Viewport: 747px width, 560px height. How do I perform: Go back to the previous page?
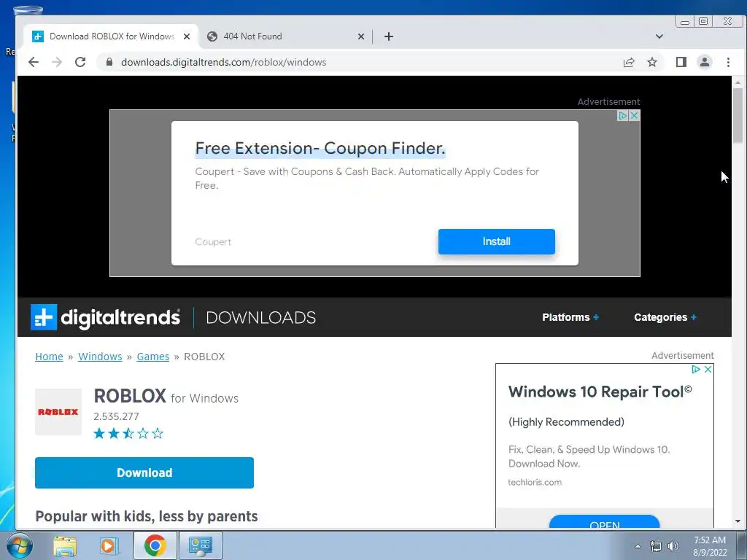(x=34, y=63)
